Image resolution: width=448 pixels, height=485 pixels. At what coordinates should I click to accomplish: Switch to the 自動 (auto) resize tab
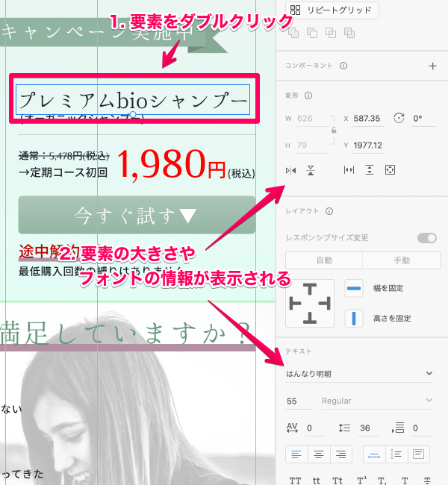[x=324, y=260]
